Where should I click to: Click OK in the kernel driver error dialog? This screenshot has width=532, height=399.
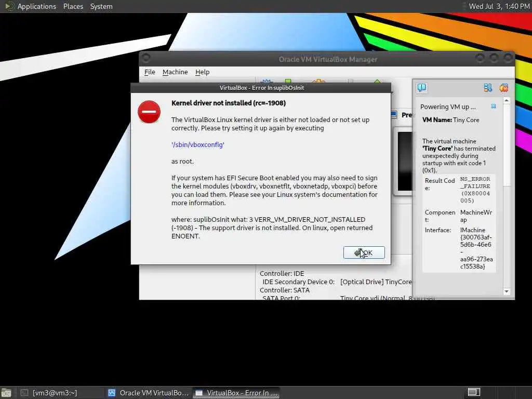[364, 252]
